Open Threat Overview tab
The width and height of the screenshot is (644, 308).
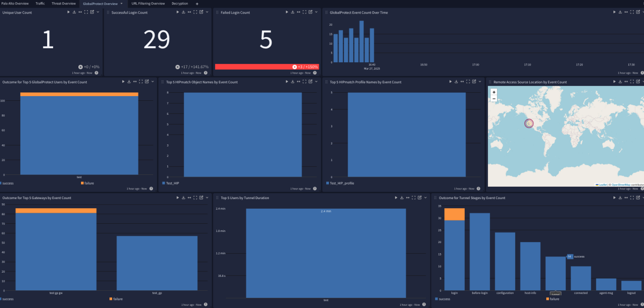pyautogui.click(x=64, y=3)
